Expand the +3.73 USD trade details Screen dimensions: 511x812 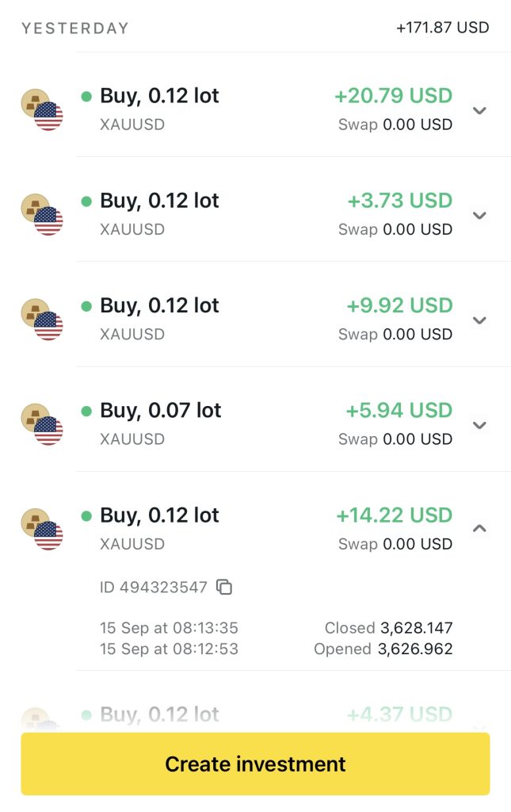pos(479,215)
